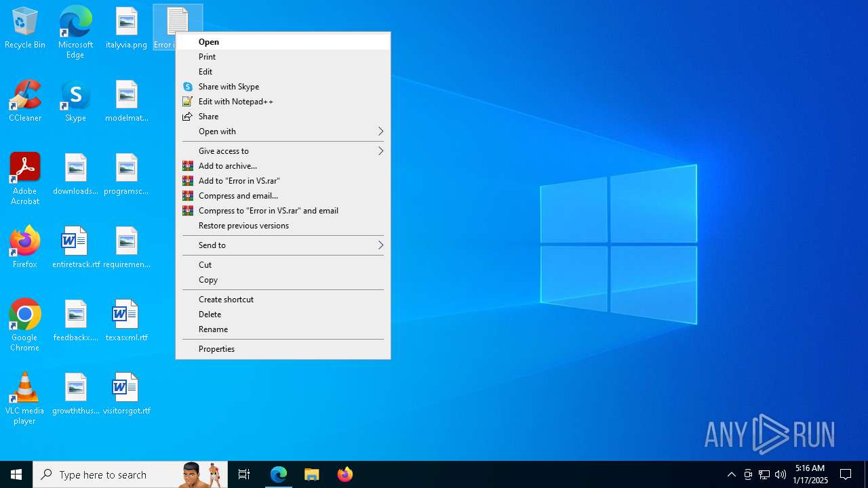
Task: Select the Google Chrome desktop shortcut
Action: coord(25,325)
